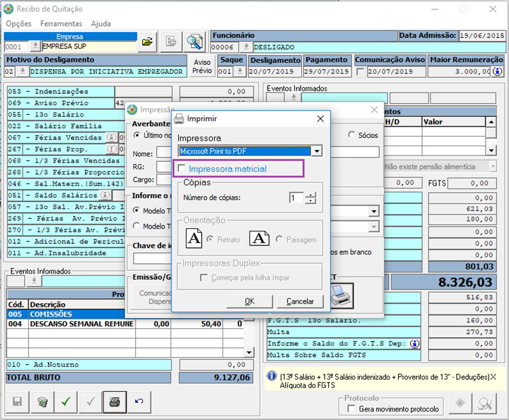Viewport: 509px width, 420px height.
Task: Select the Paisagem radio button
Action: (279, 239)
